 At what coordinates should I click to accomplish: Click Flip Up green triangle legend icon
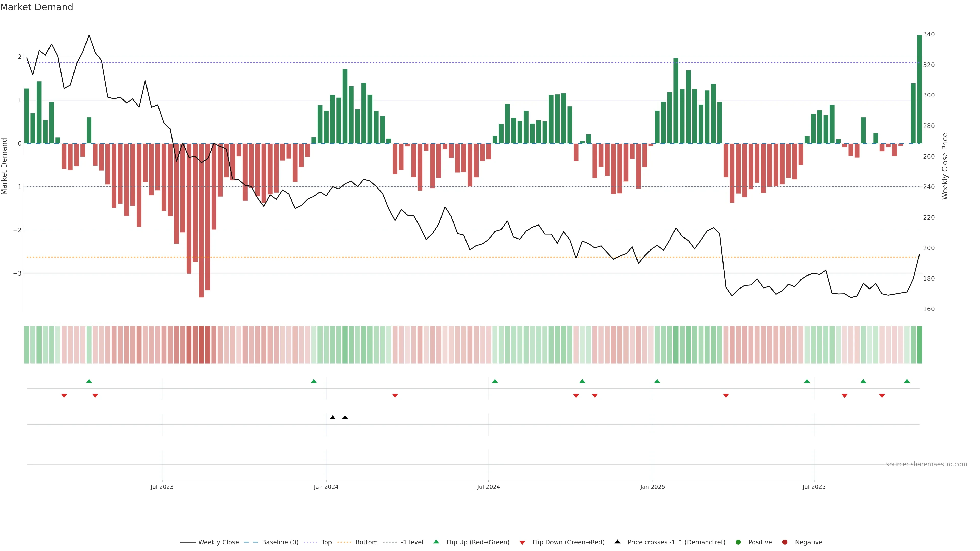click(436, 542)
